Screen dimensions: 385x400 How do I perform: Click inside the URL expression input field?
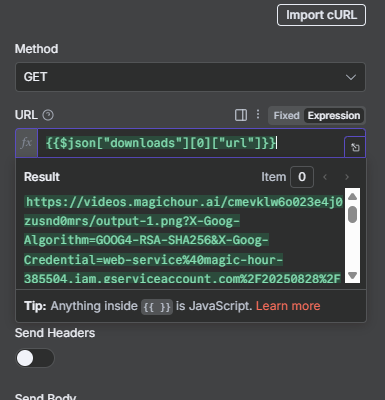tap(191, 143)
